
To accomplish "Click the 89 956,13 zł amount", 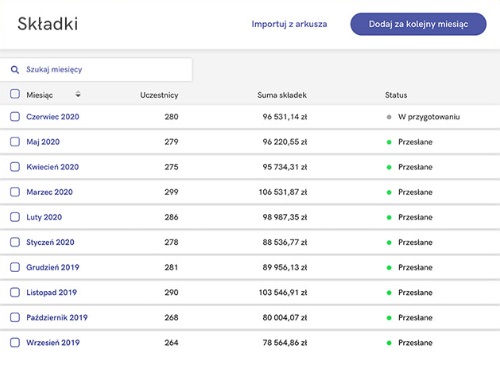I will tap(285, 267).
